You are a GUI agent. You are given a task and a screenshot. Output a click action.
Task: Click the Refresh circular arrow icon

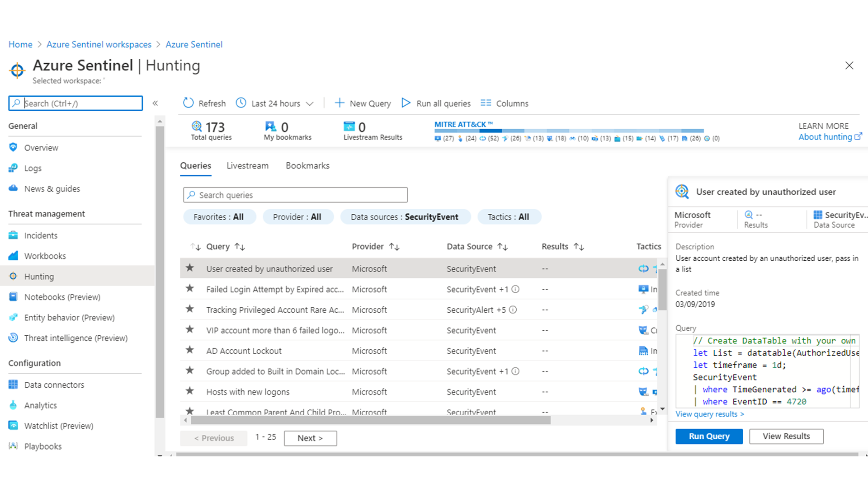[x=188, y=103]
